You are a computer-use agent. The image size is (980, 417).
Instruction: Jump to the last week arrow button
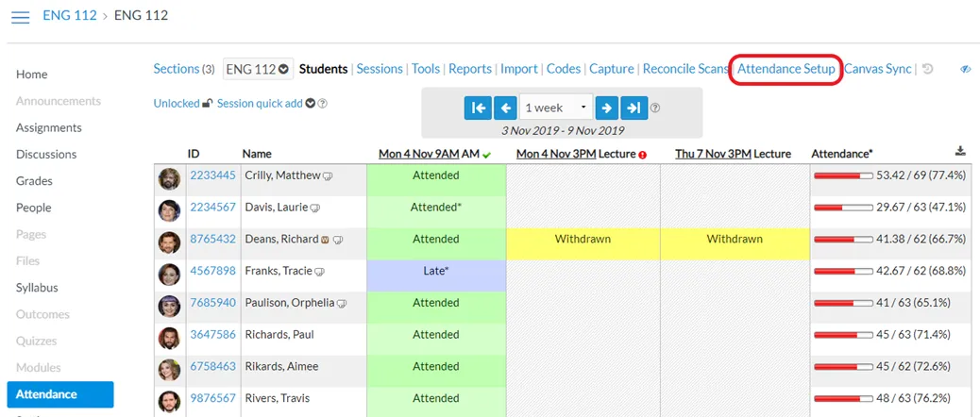point(634,108)
